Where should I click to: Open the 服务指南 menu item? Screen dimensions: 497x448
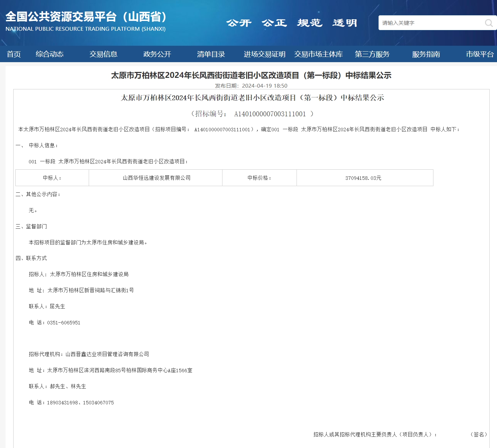pos(426,54)
